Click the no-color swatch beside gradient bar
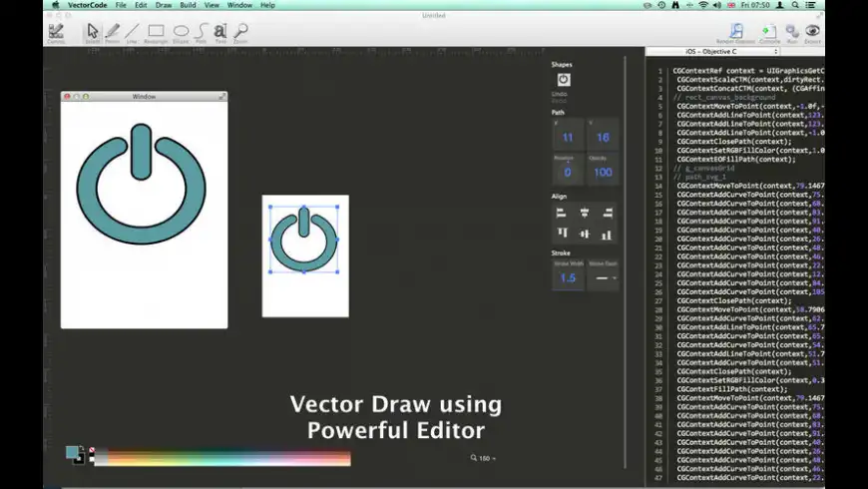This screenshot has height=489, width=868. [92, 450]
